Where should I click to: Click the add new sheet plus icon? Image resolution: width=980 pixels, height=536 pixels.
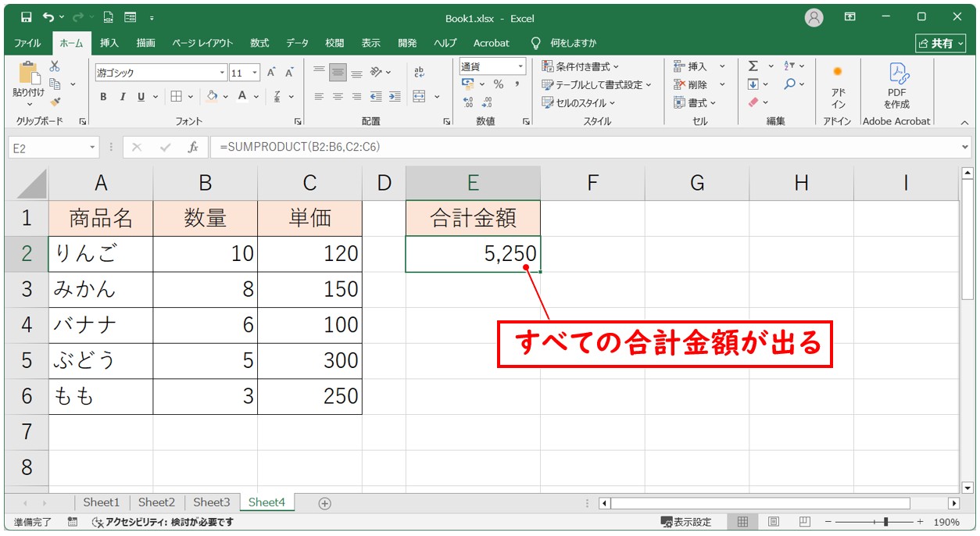tap(325, 503)
